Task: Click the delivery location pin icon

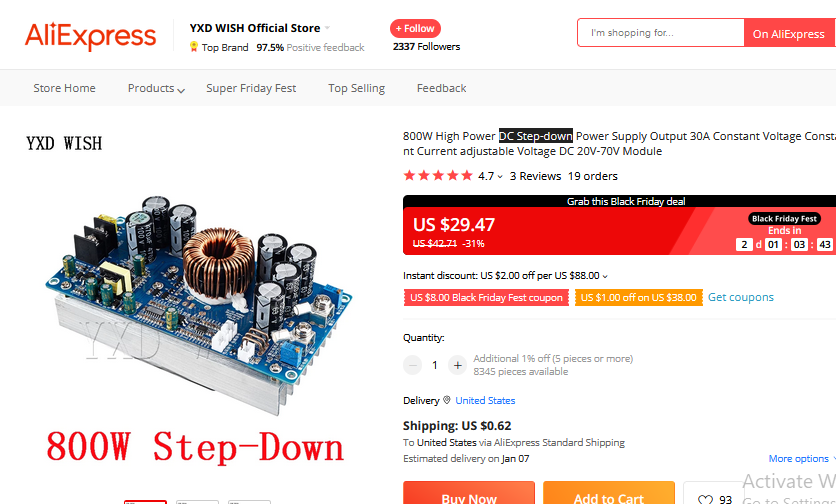Action: (447, 400)
